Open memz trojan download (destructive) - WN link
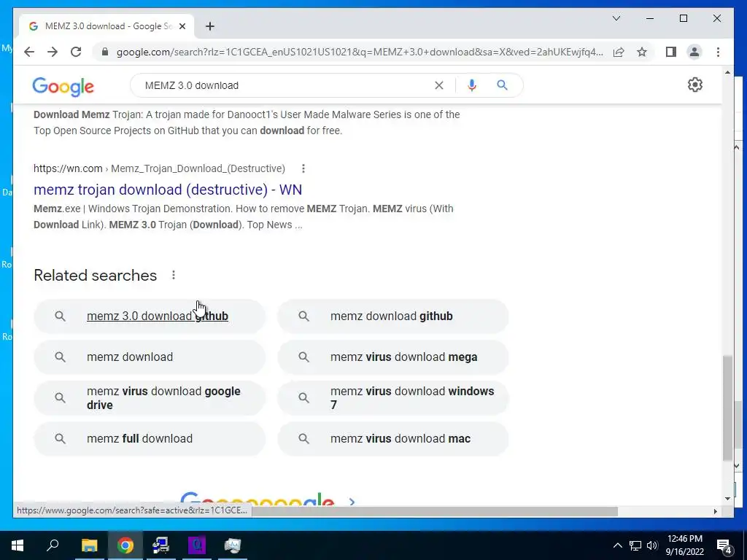Viewport: 747px width, 560px height. pyautogui.click(x=168, y=190)
